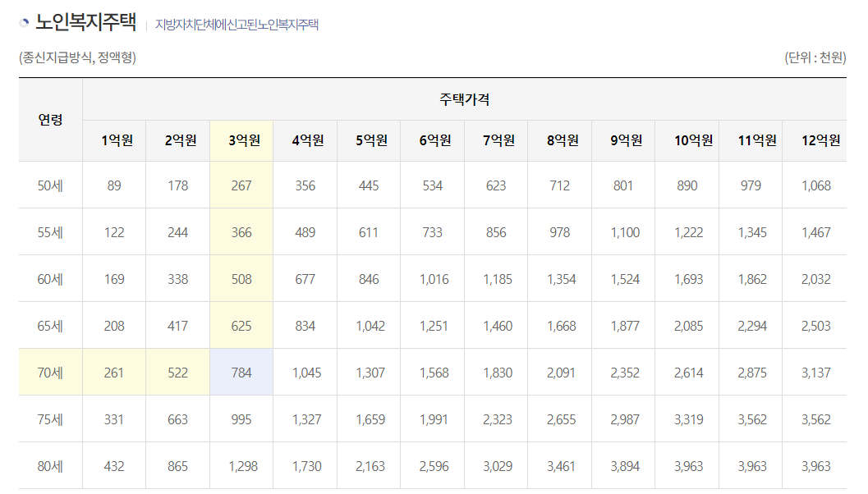Click the 2억원 column header
The image size is (868, 494).
177,140
